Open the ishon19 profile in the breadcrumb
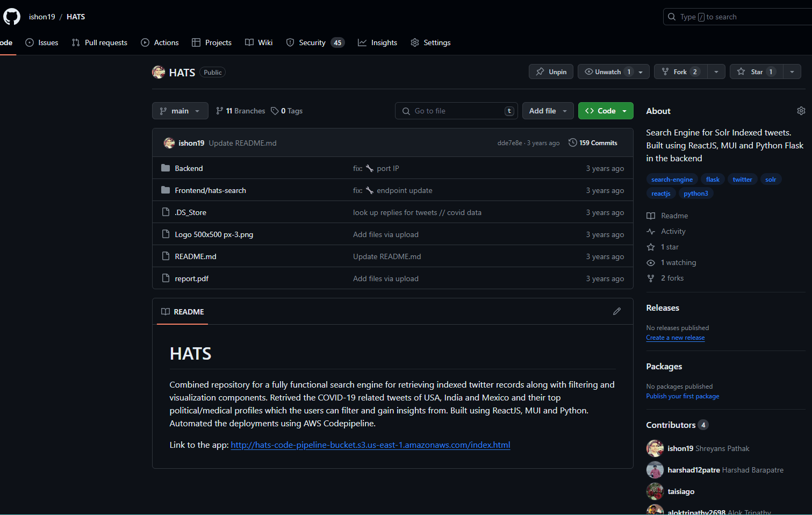Image resolution: width=812 pixels, height=515 pixels. (42, 17)
